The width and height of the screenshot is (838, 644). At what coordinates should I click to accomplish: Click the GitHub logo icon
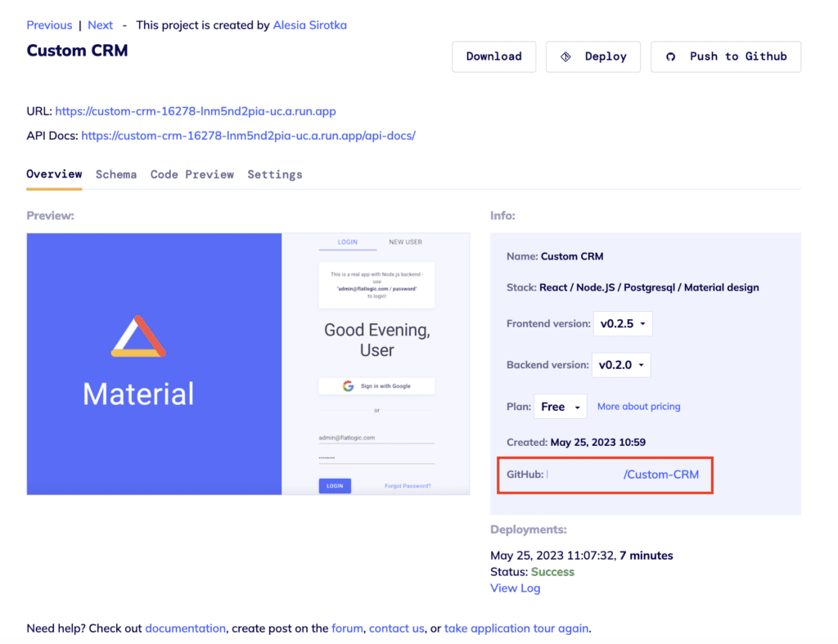coord(670,56)
